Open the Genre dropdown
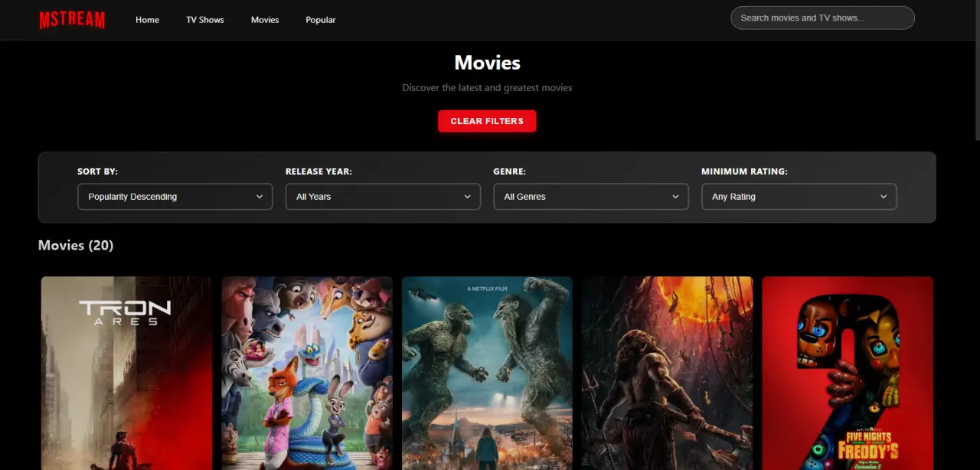980x470 pixels. [591, 197]
